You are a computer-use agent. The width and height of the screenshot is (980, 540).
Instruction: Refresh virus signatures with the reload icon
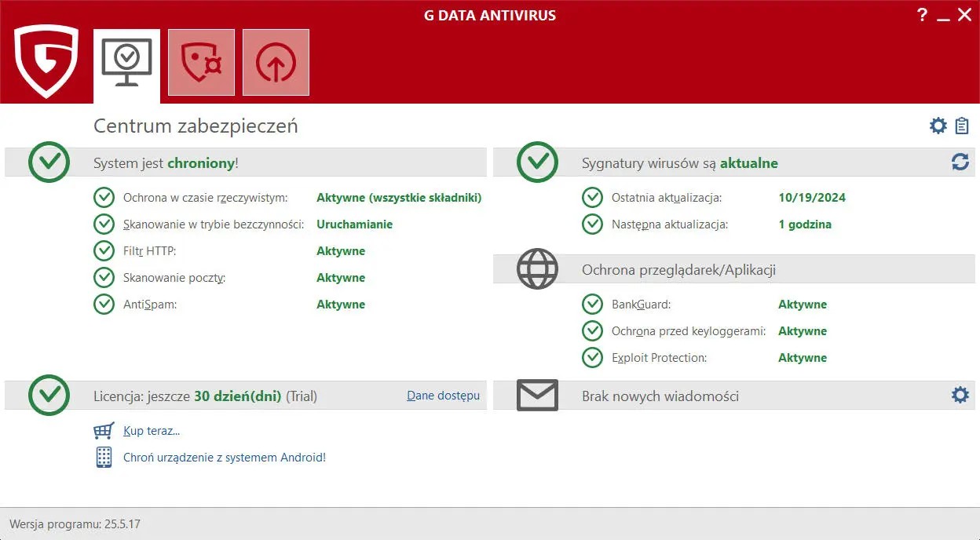(960, 162)
